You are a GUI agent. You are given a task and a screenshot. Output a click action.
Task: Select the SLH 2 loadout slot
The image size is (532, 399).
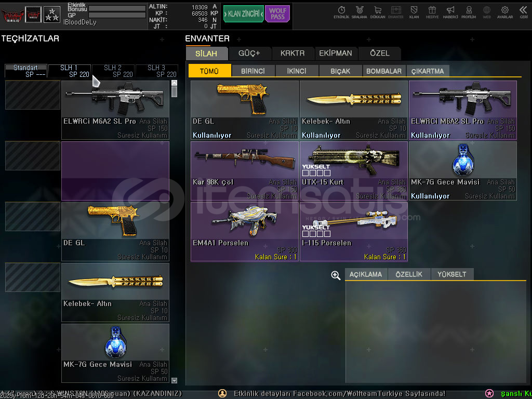[113, 71]
